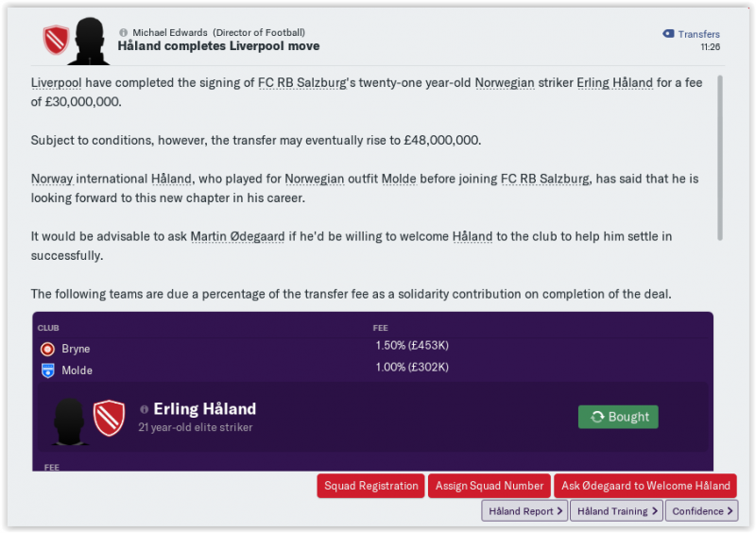Image resolution: width=756 pixels, height=533 pixels.
Task: Click the club crest beside the sender silhouette
Action: tap(55, 40)
